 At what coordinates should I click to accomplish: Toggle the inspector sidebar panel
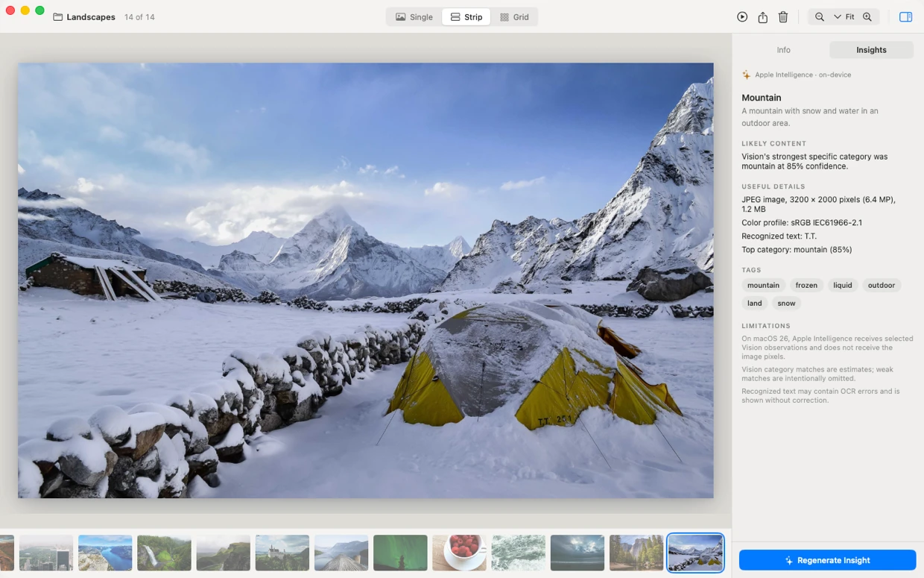[905, 16]
